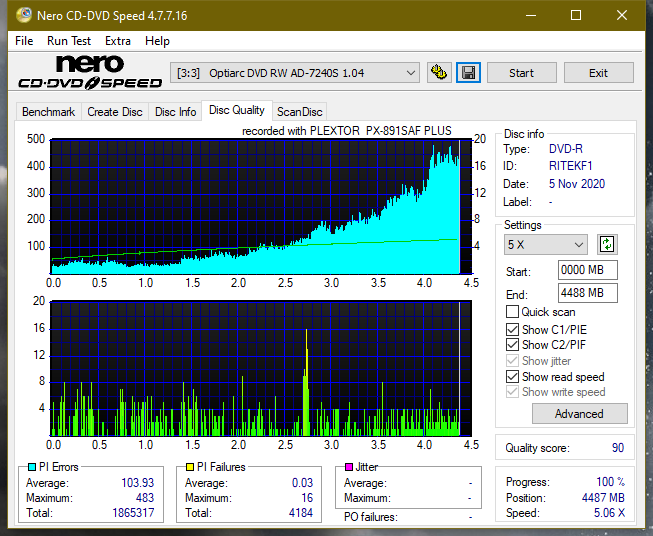Viewport: 653px width, 536px height.
Task: Click PI Errors maximum 483
Action: [145, 498]
